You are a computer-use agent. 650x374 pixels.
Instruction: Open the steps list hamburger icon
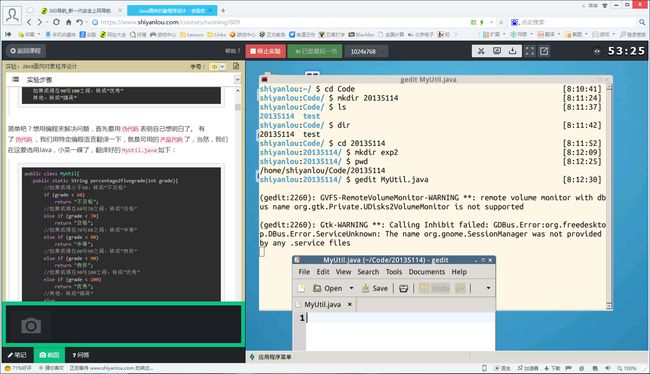[x=15, y=79]
